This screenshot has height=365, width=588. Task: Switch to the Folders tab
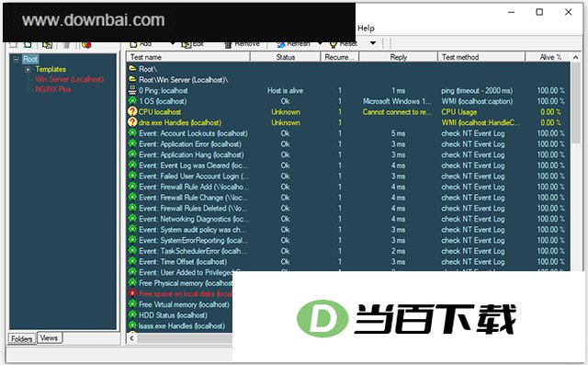(x=22, y=338)
